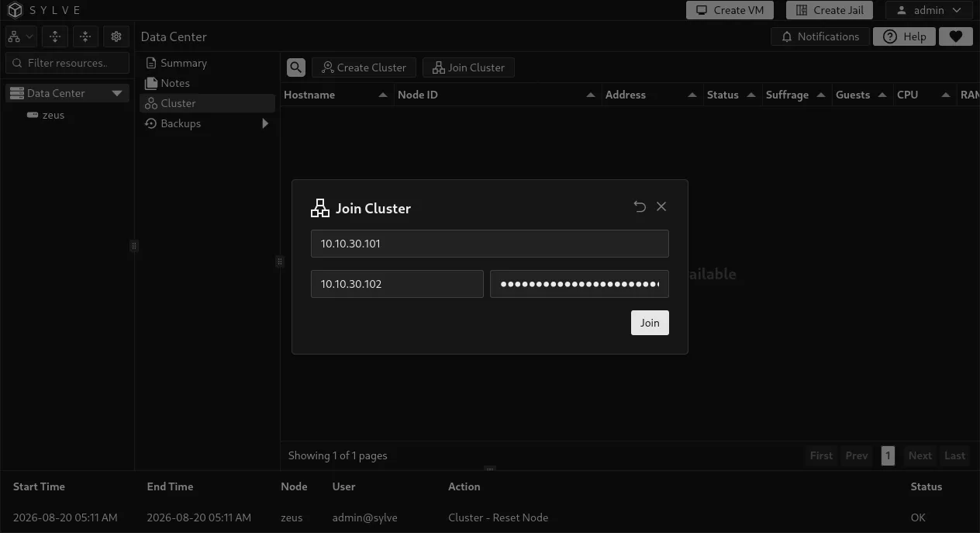This screenshot has width=980, height=533.
Task: Click the OK status cell
Action: pyautogui.click(x=918, y=517)
